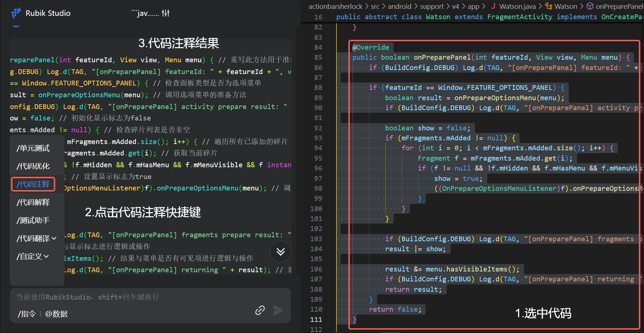Click the android breadcrumb segment
Screen dimensions: 644x333
click(400, 6)
